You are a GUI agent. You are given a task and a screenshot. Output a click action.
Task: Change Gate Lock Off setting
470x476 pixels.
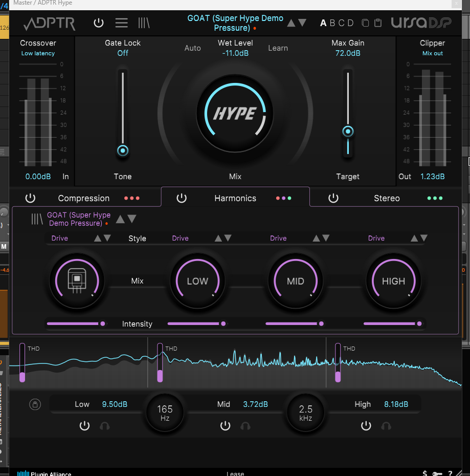pyautogui.click(x=123, y=53)
